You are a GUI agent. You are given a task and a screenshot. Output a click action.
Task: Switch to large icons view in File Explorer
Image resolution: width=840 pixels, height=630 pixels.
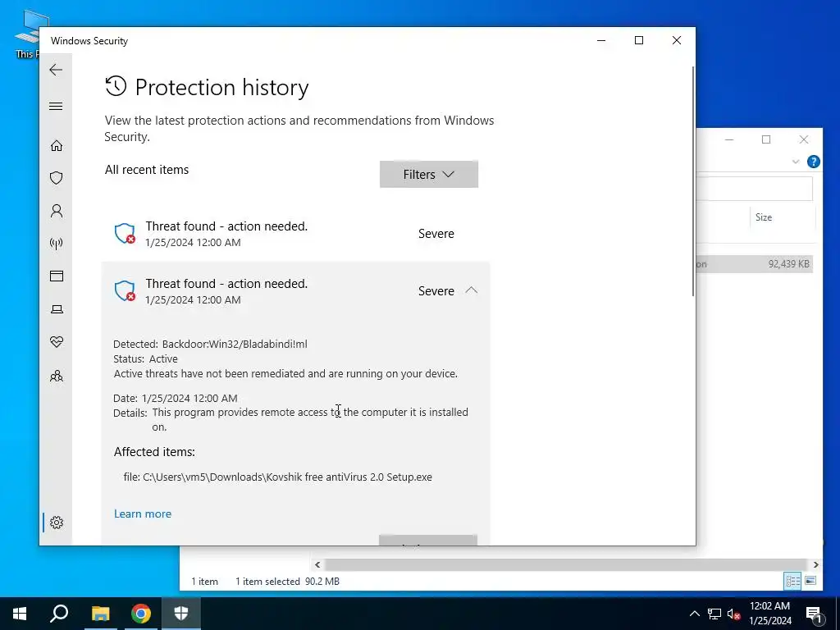pos(810,582)
